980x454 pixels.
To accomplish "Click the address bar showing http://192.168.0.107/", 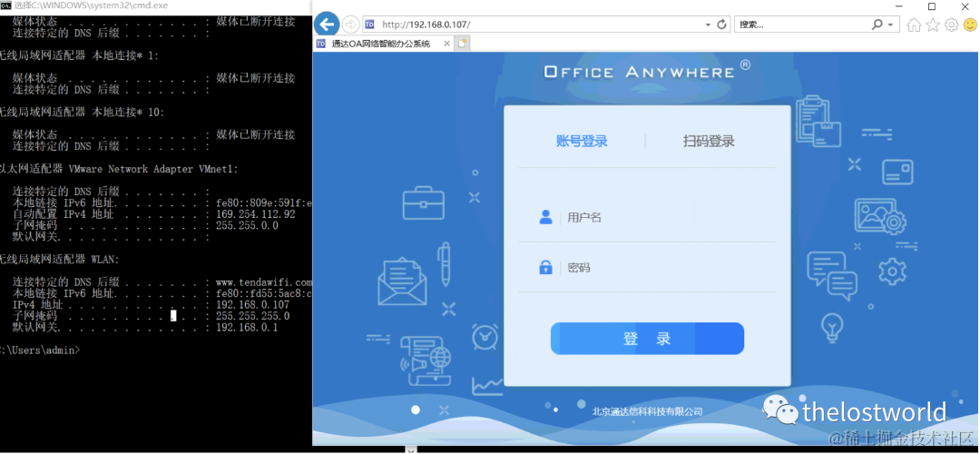I will click(x=545, y=25).
